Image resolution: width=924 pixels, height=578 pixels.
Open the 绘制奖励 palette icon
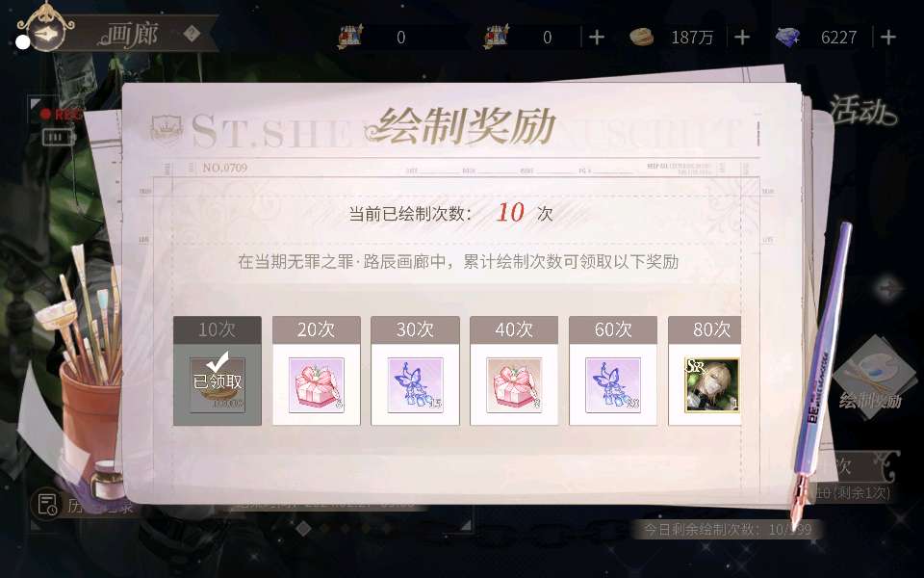tap(870, 378)
